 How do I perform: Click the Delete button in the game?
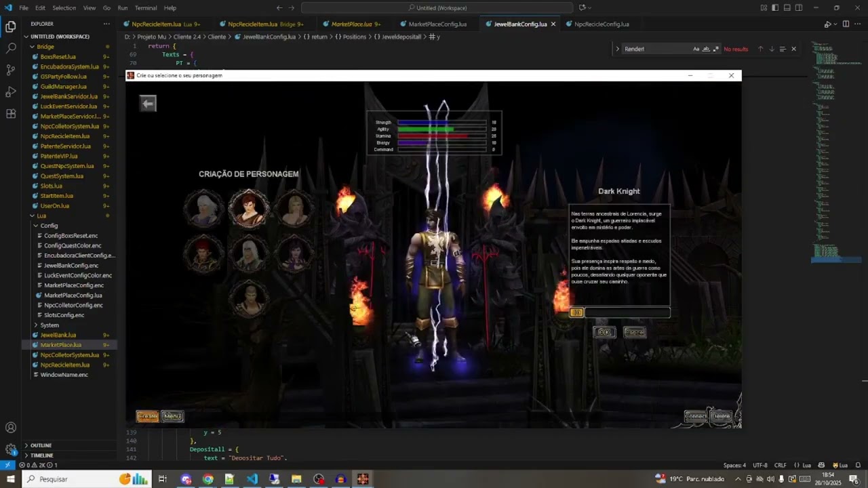pos(721,416)
